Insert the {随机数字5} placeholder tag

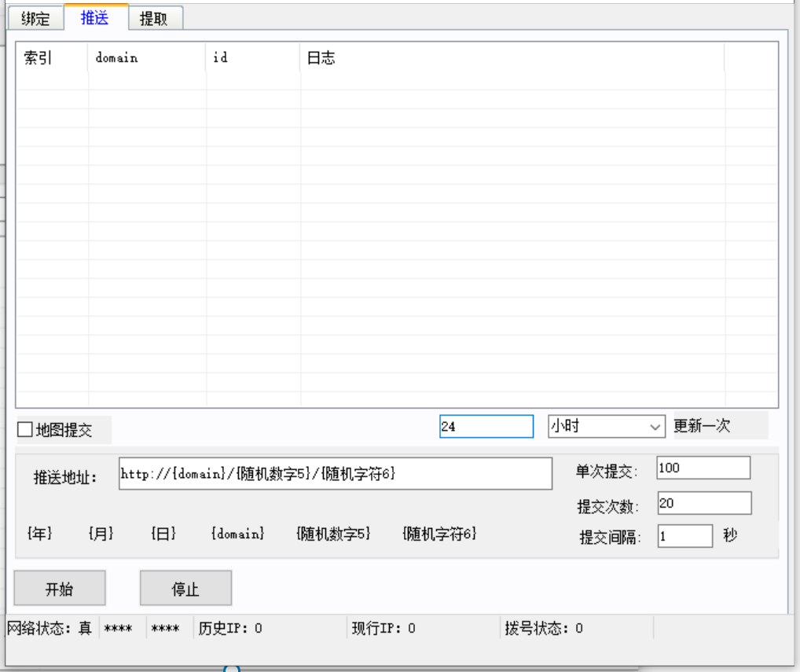[333, 534]
